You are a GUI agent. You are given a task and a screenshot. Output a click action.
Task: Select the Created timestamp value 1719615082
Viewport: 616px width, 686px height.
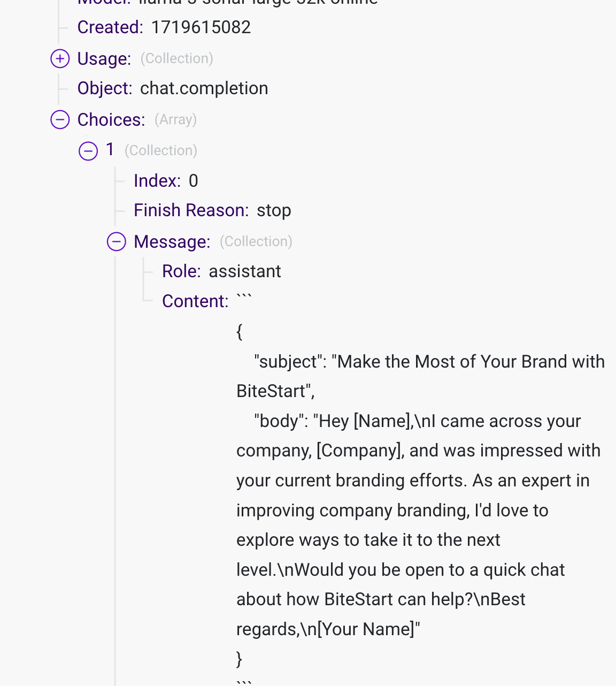[x=201, y=27]
